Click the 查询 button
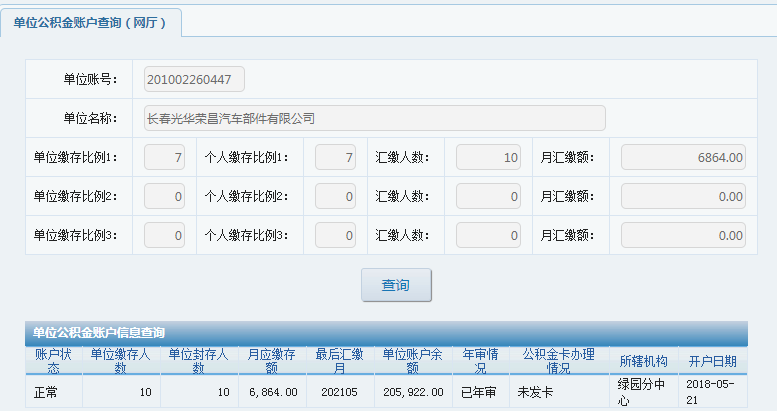The image size is (777, 411). (x=396, y=285)
